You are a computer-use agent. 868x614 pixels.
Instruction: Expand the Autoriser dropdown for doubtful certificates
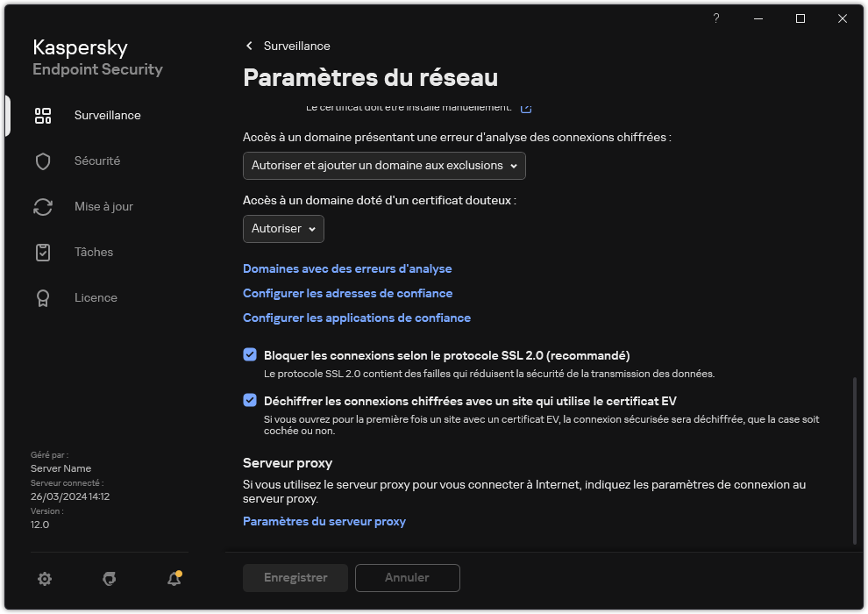(x=282, y=229)
